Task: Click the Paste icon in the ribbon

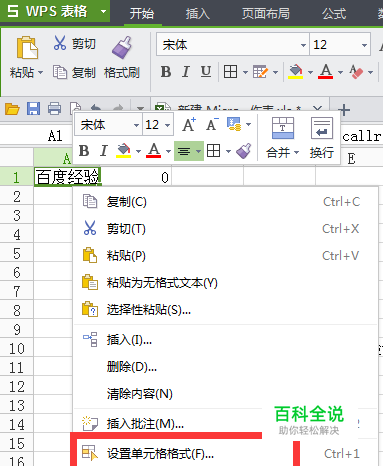Action: 27,48
